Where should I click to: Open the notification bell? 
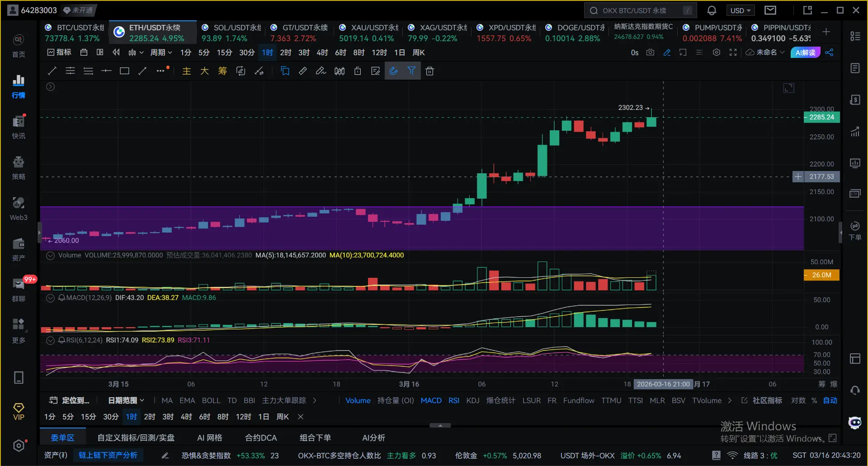712,10
